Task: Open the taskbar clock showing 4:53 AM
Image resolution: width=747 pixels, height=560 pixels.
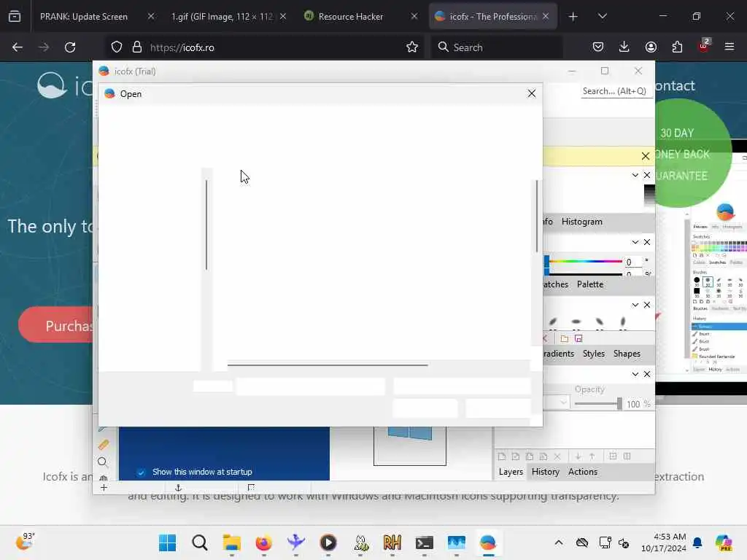Action: [x=663, y=542]
